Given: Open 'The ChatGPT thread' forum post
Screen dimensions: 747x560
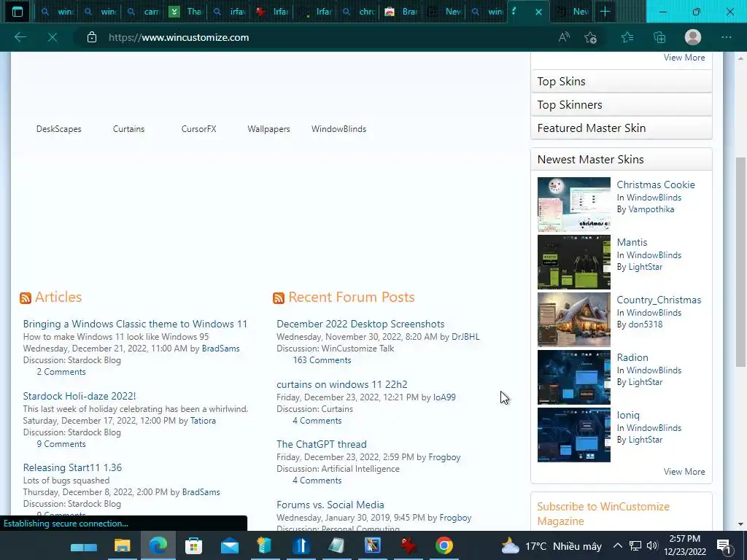Looking at the screenshot, I should tap(322, 444).
